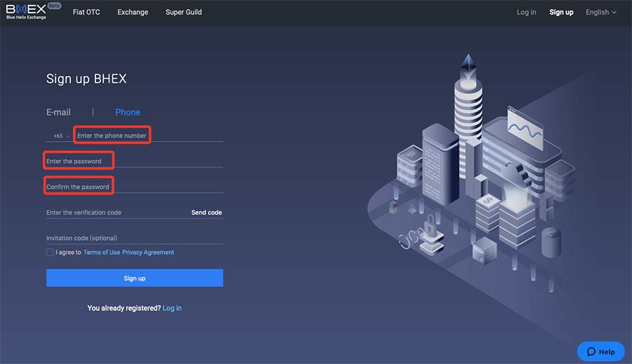
Task: Follow Log in link below the form
Action: point(172,308)
